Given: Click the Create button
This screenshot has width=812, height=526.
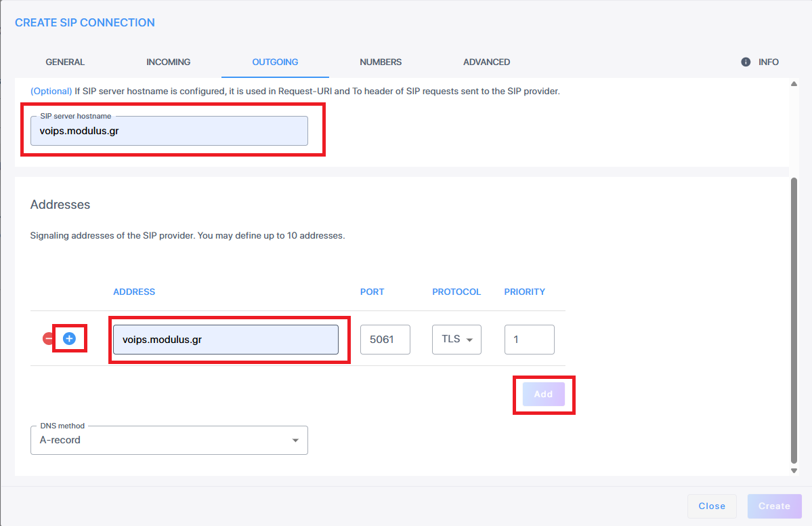Looking at the screenshot, I should pos(774,506).
